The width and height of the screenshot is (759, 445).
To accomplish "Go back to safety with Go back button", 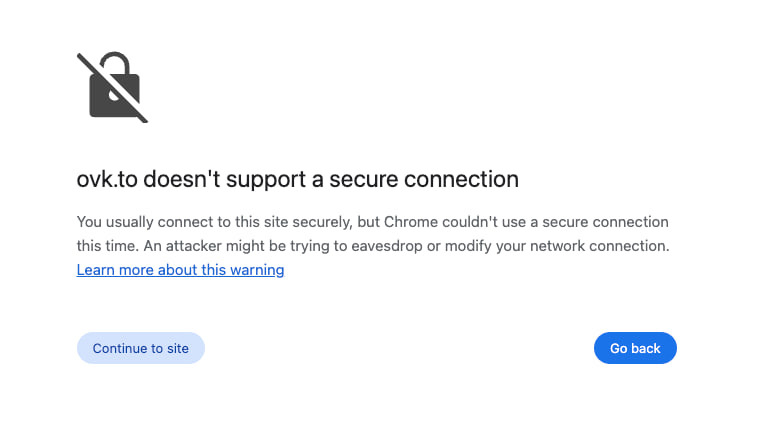I will [x=635, y=348].
